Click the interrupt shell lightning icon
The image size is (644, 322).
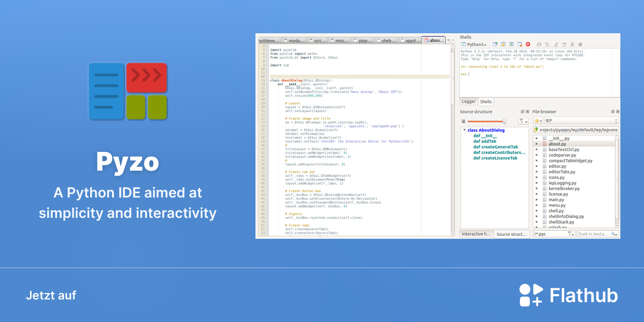click(503, 44)
